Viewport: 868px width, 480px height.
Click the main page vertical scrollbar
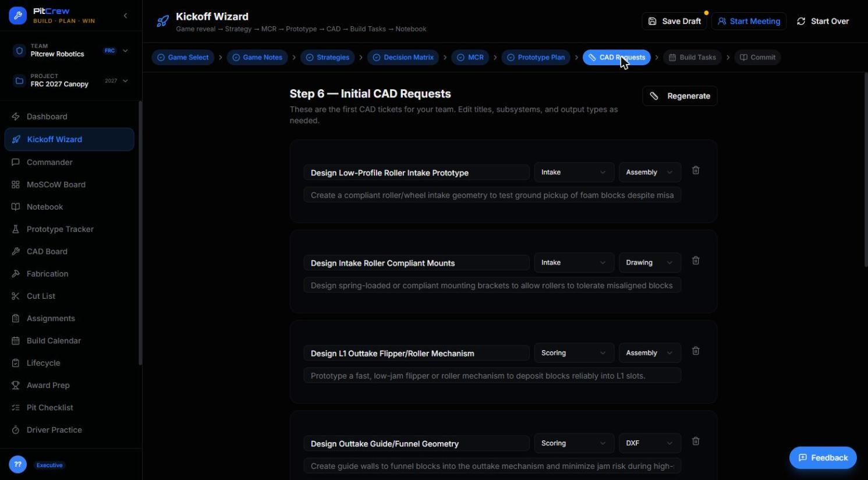click(866, 169)
